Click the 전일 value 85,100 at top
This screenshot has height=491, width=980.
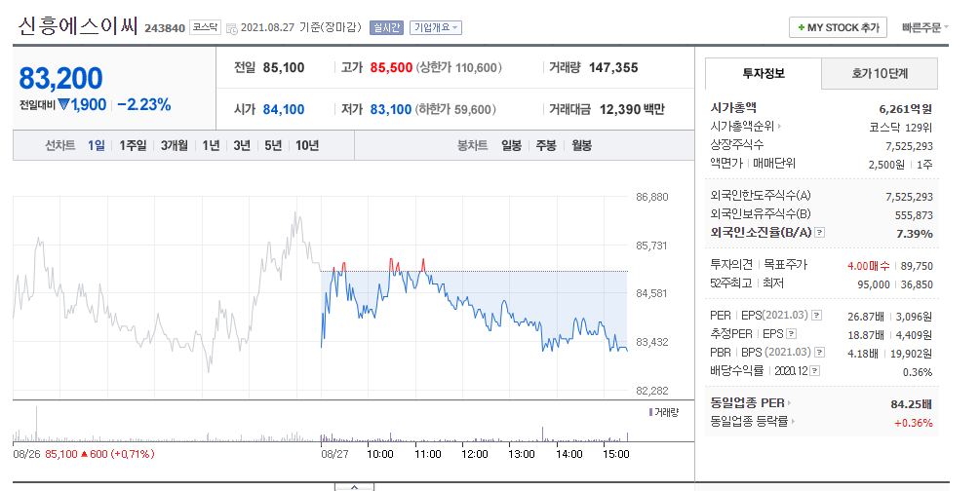coord(284,67)
